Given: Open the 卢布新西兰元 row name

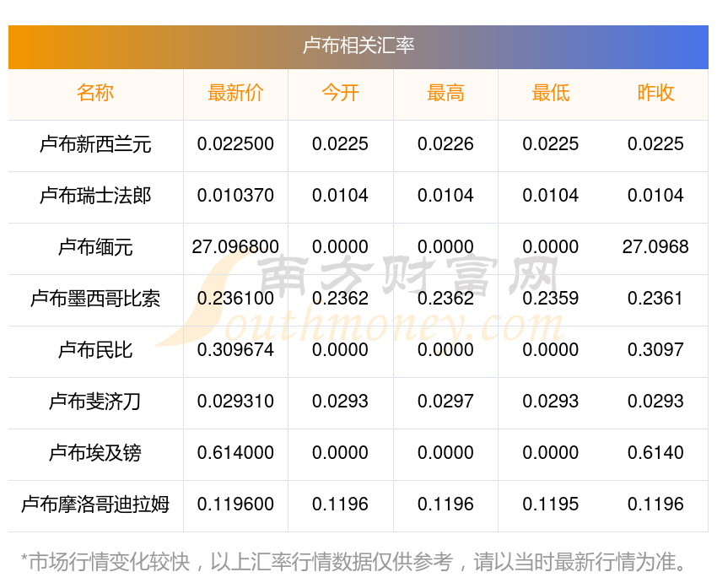Looking at the screenshot, I should 95,144.
